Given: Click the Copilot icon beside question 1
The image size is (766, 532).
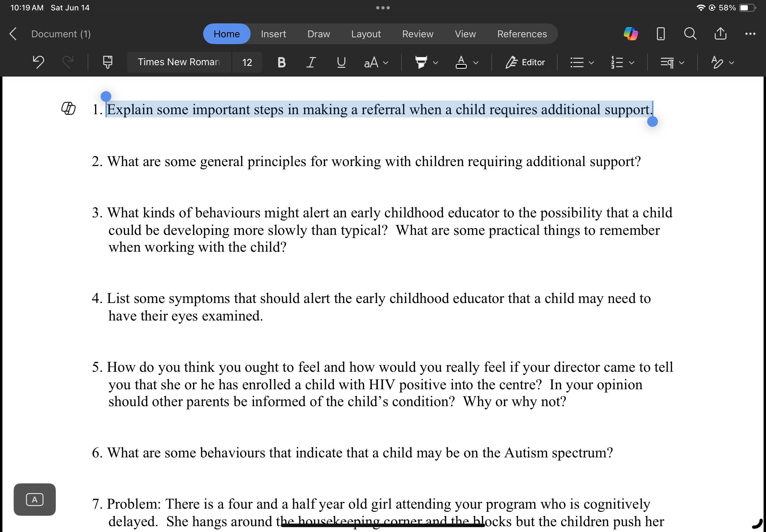Looking at the screenshot, I should (68, 109).
